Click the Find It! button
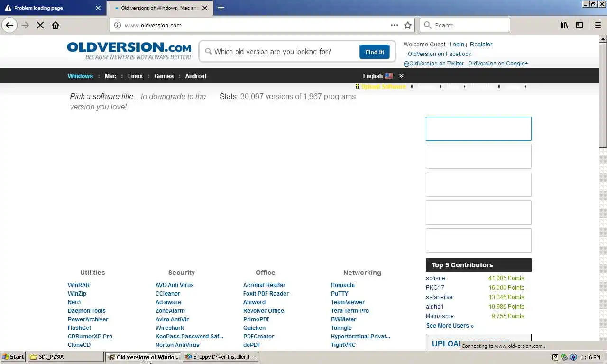 click(x=375, y=52)
